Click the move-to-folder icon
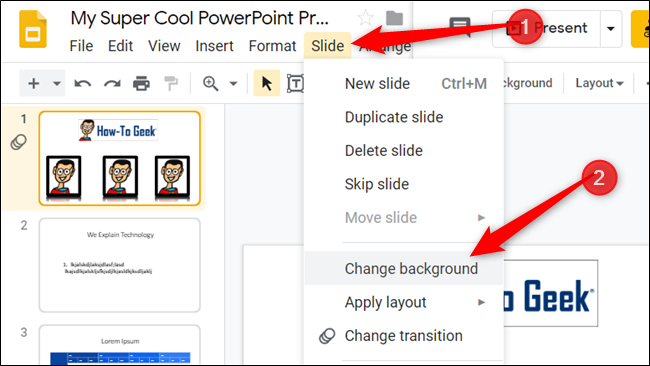 point(394,18)
